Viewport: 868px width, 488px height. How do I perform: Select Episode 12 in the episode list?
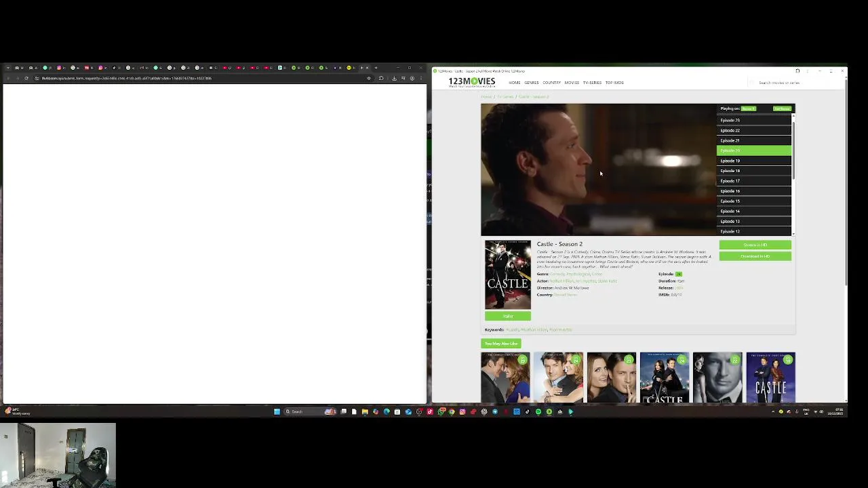pyautogui.click(x=754, y=231)
